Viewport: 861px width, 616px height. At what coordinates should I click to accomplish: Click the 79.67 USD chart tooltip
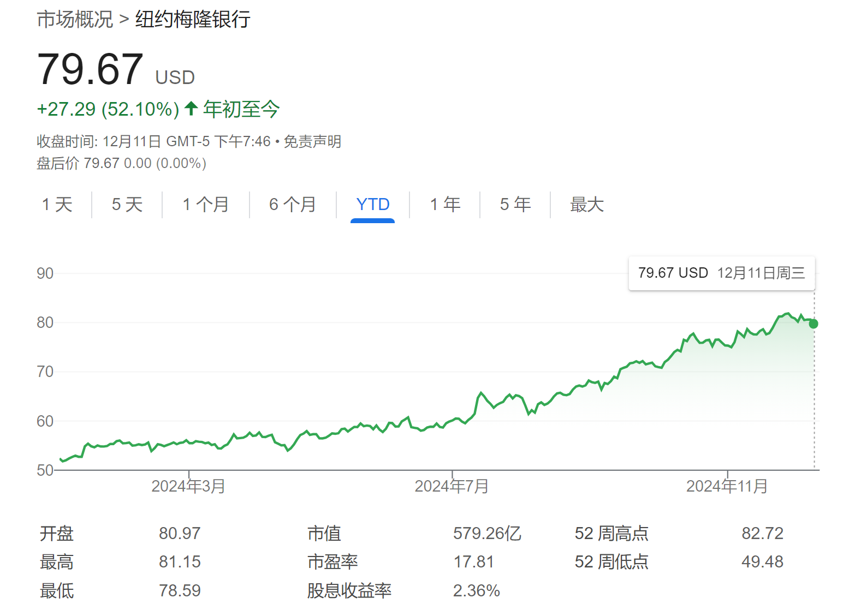point(721,273)
